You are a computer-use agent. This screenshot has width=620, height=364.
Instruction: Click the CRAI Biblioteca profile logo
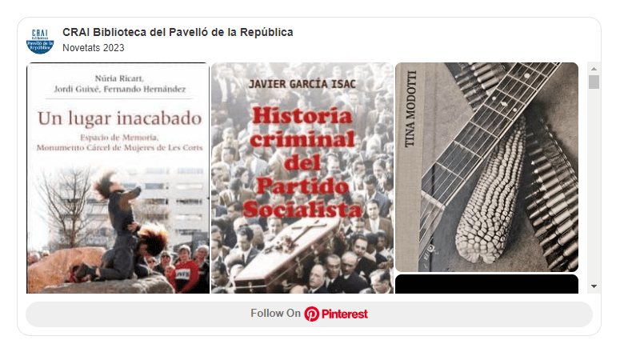[40, 40]
